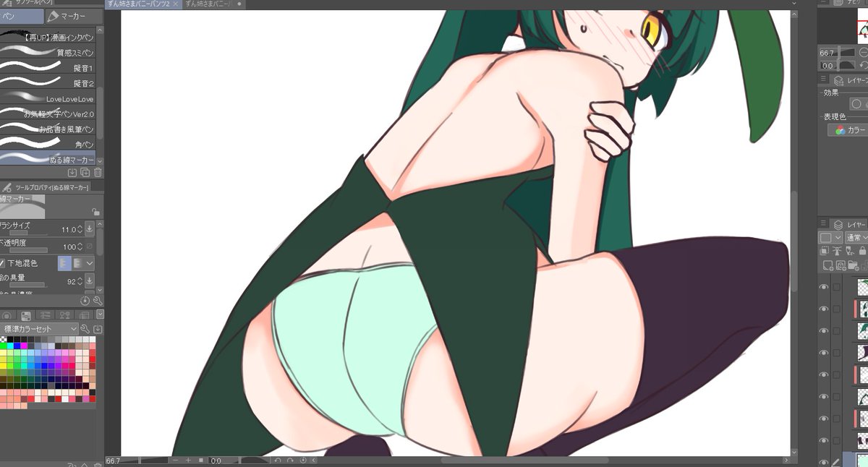The image size is (868, 467).
Task: Pick the magenta swatch in color set
Action: 24,346
